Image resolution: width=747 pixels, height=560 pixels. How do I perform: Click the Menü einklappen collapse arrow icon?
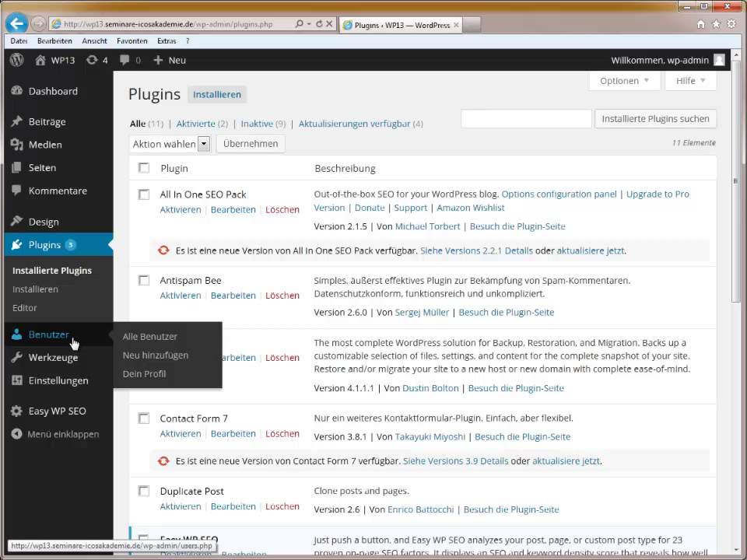pos(16,434)
